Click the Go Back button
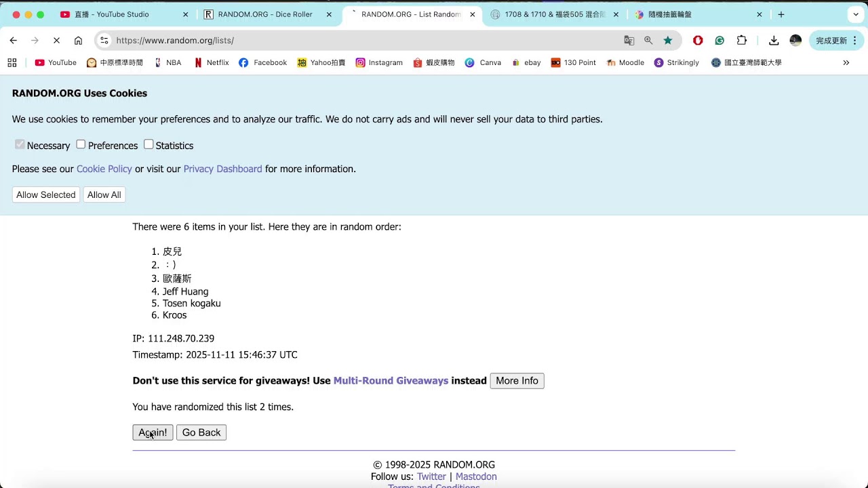 pos(201,432)
